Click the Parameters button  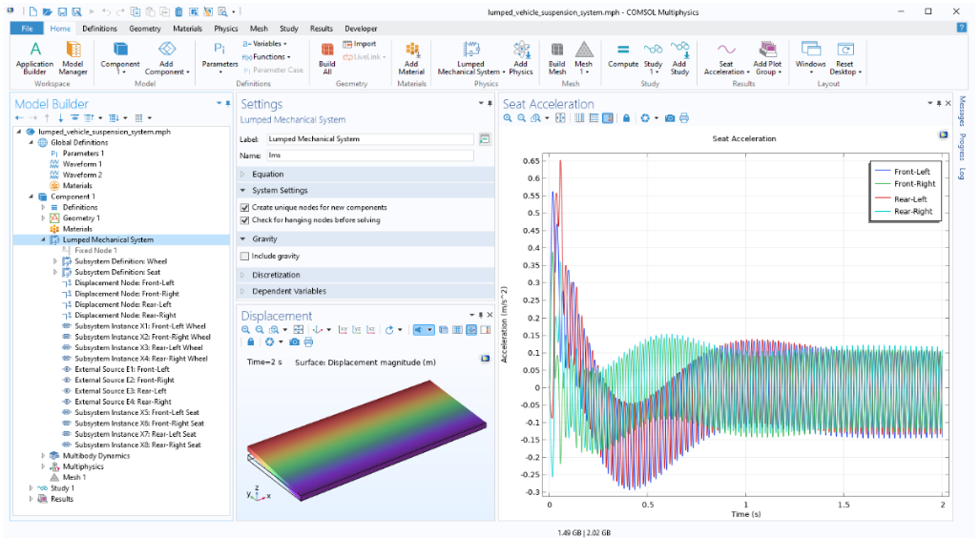coord(219,58)
